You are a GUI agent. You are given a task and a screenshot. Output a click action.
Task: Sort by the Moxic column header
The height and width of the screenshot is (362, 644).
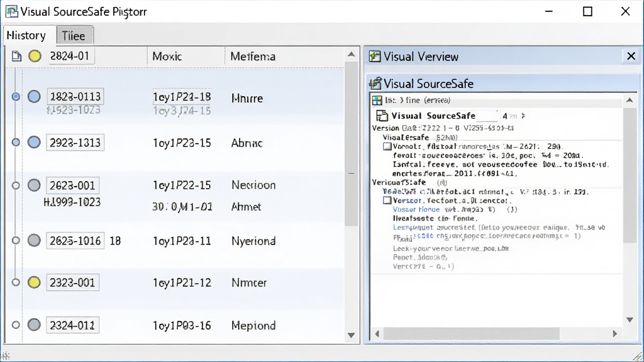tap(167, 56)
